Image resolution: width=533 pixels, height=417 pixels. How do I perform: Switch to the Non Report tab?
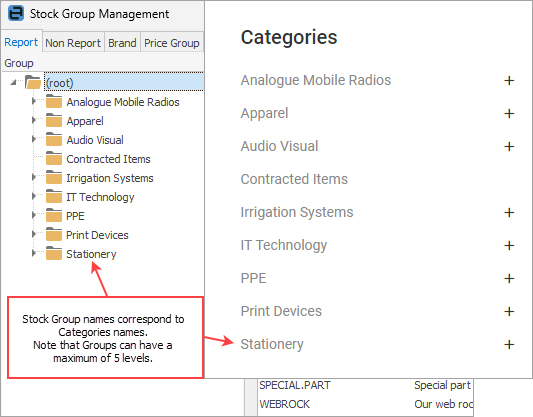[73, 43]
